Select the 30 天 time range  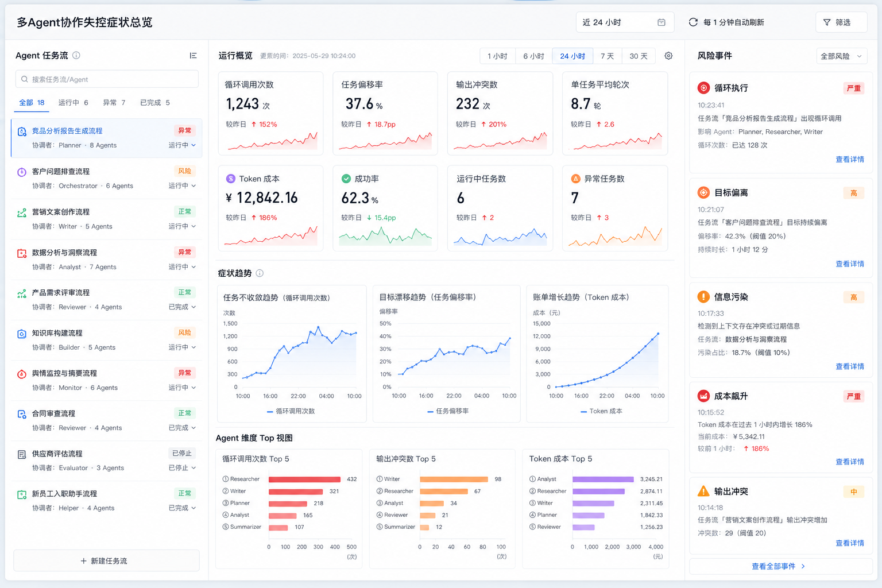(639, 56)
